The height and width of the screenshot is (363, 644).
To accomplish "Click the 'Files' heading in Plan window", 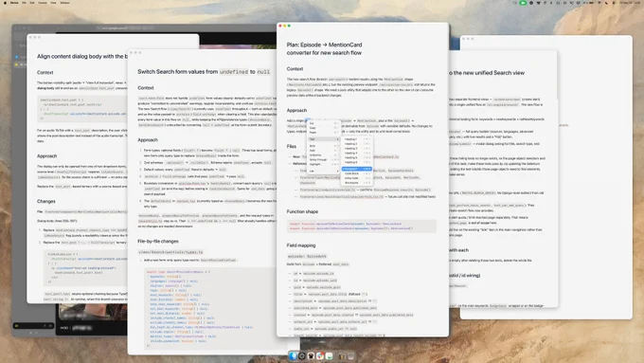I will (x=291, y=146).
